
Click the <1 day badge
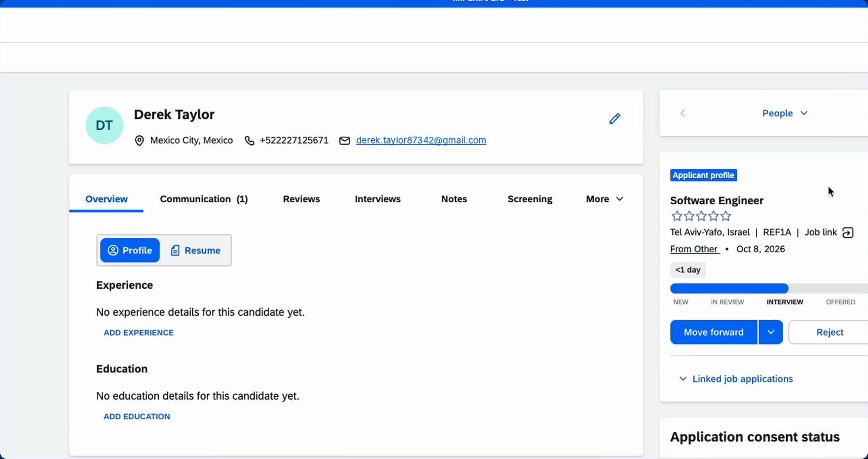688,270
